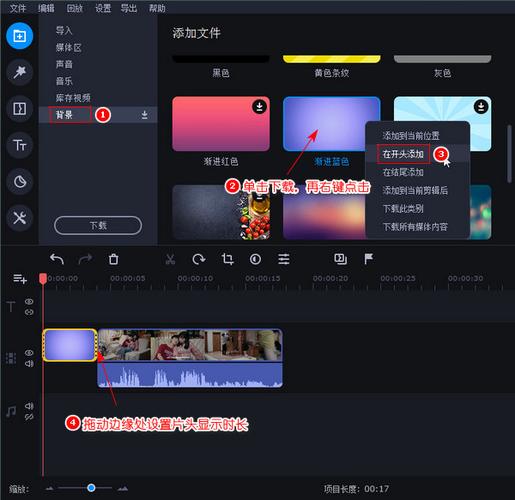Click the Transition wizard icon

340,259
